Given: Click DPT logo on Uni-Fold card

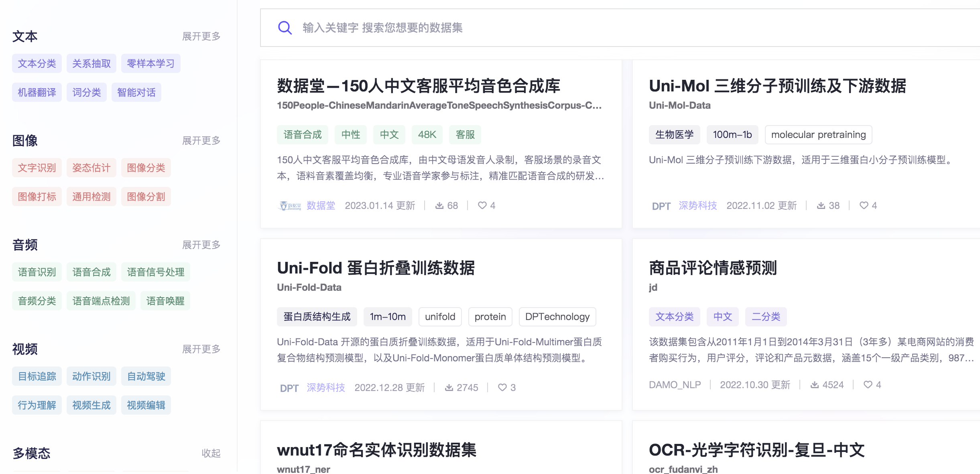Looking at the screenshot, I should coord(289,388).
